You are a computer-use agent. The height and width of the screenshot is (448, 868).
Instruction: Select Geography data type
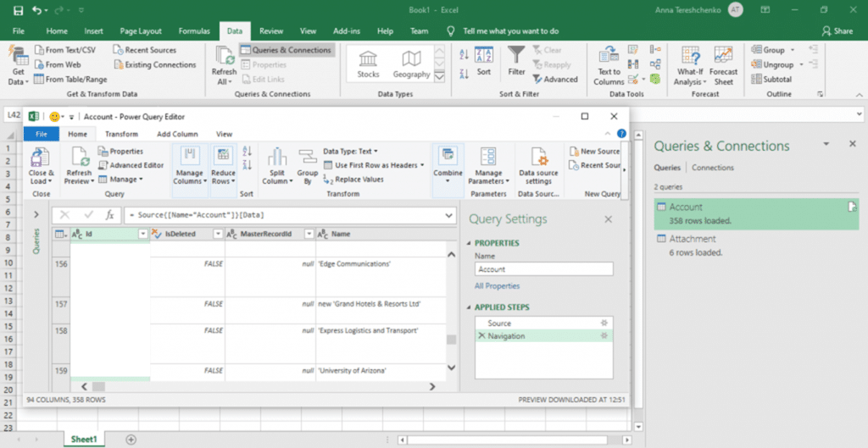coord(411,64)
